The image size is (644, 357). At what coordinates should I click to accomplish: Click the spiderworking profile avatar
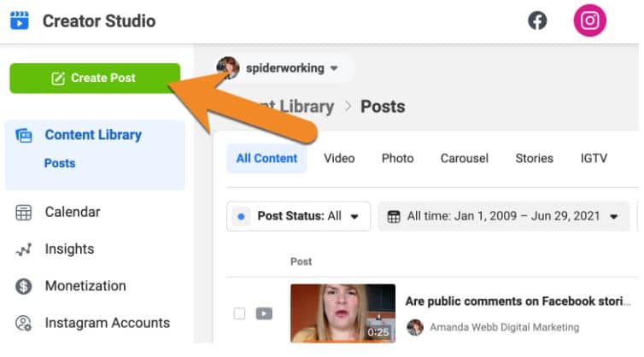pyautogui.click(x=228, y=67)
